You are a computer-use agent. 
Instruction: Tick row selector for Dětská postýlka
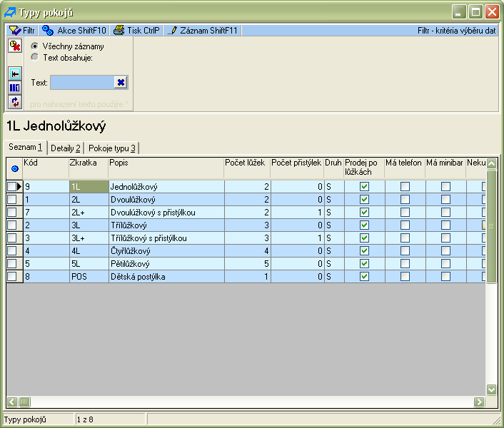[12, 277]
